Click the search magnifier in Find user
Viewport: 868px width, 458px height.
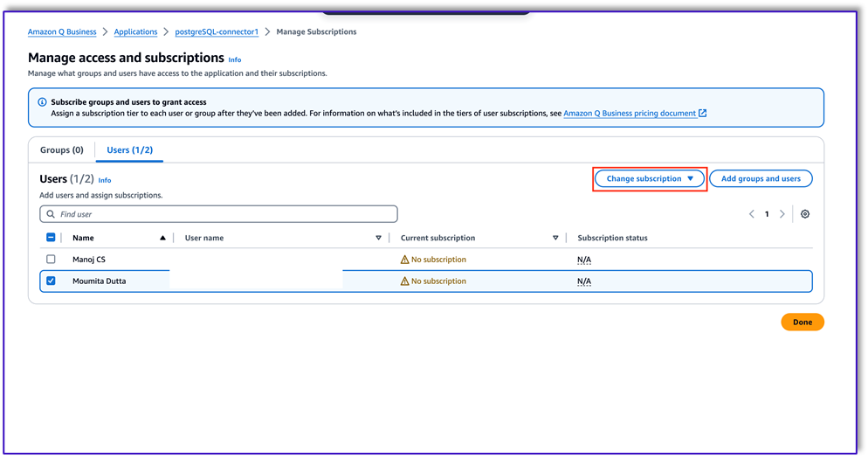(51, 214)
